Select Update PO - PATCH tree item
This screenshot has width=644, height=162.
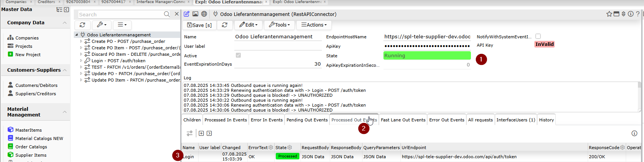(135, 74)
